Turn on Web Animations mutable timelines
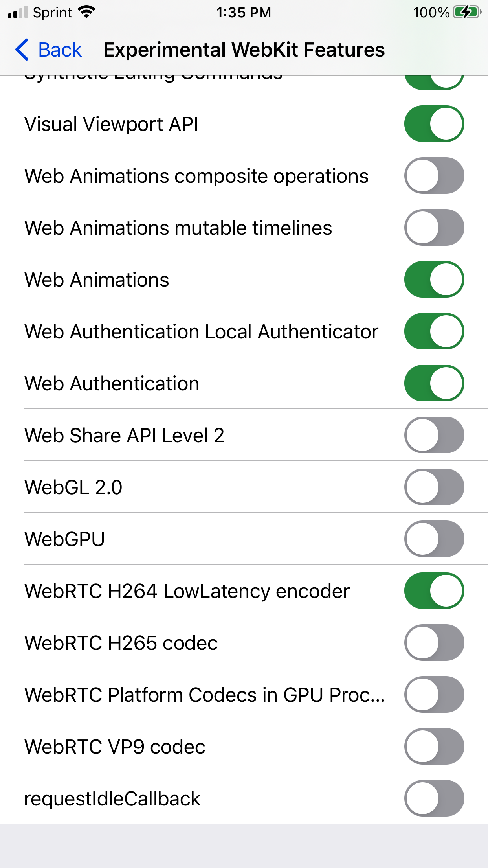 click(434, 228)
